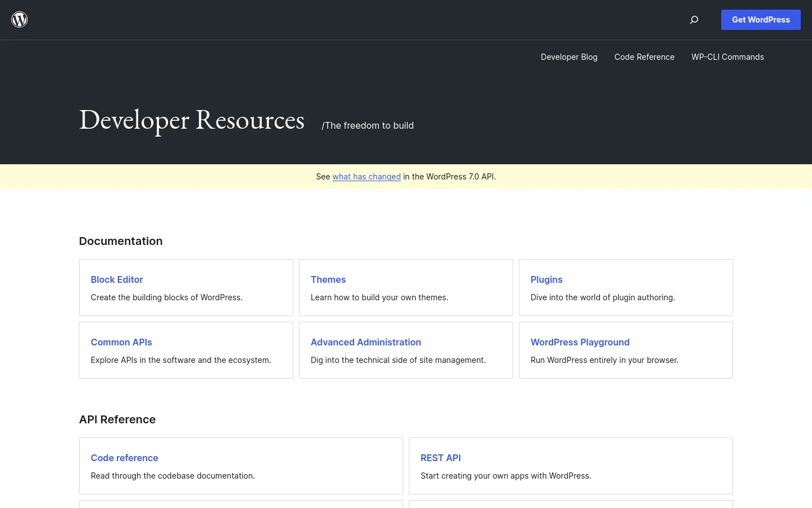Open the Code Reference menu item
Image resolution: width=812 pixels, height=508 pixels.
(x=645, y=57)
